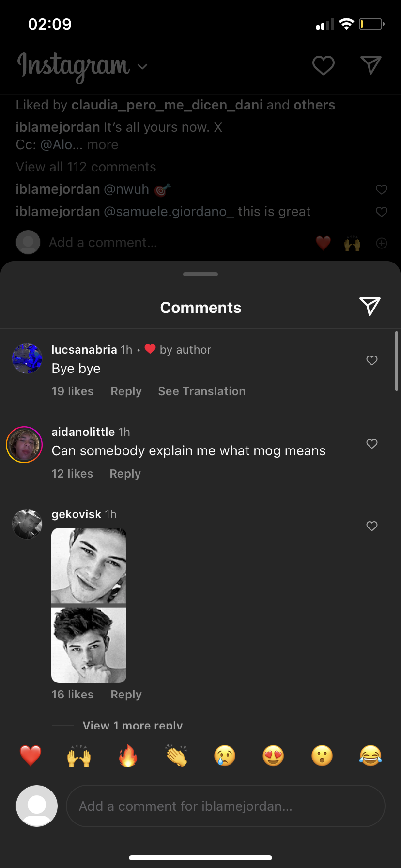
Task: Open the Instagram feed dropdown chevron
Action: [142, 66]
